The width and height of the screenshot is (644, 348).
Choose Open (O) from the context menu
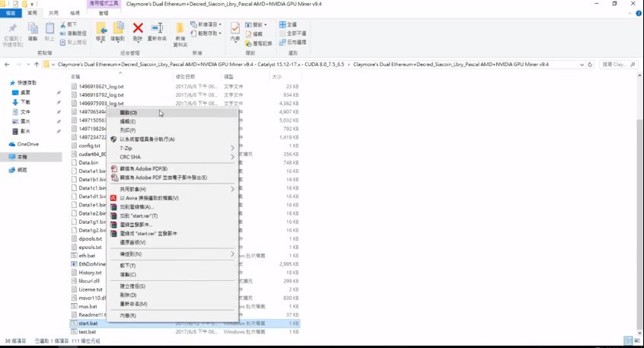click(x=173, y=113)
